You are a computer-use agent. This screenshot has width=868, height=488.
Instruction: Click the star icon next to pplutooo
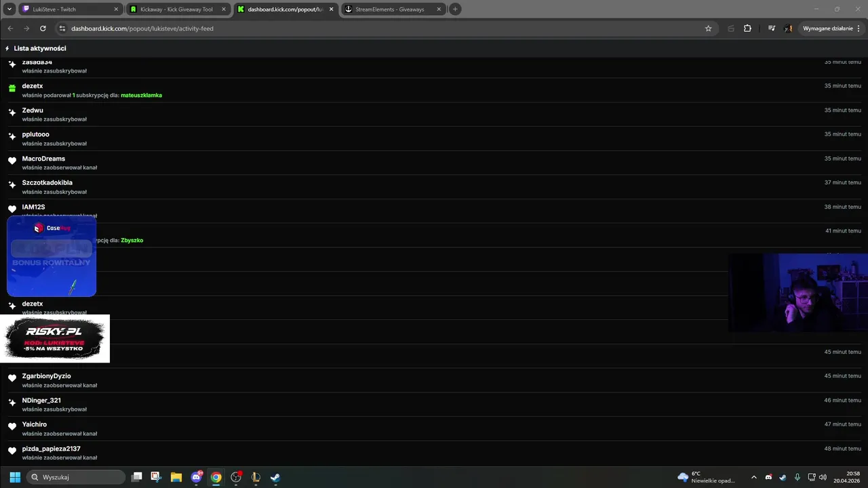(x=12, y=136)
